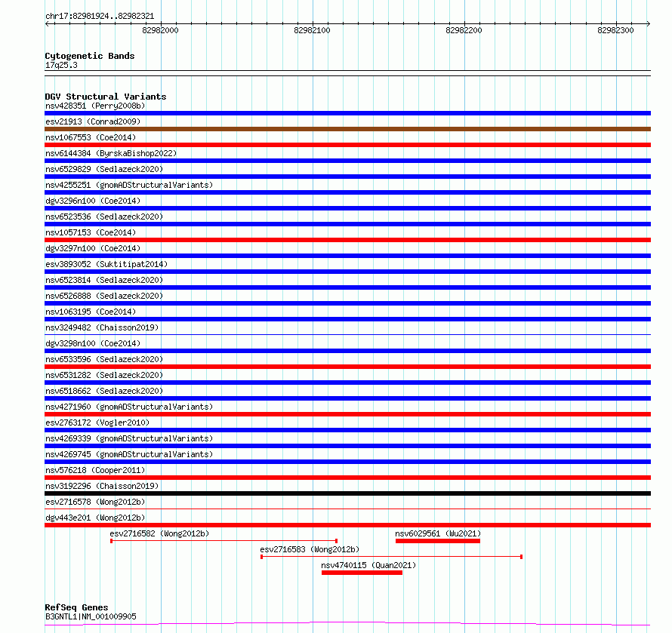This screenshot has height=633, width=672.
Task: Open nsv6029561 (Wu2021) label
Action: tap(438, 533)
